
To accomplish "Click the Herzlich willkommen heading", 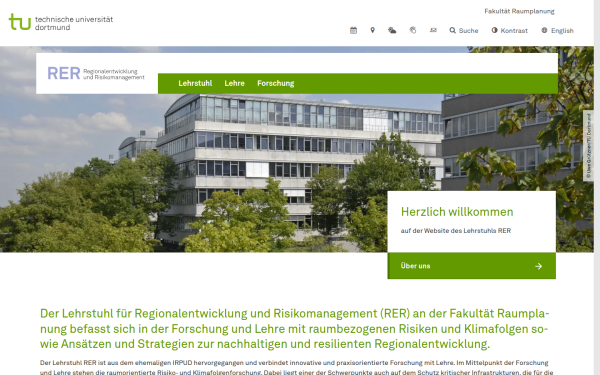I will 457,212.
